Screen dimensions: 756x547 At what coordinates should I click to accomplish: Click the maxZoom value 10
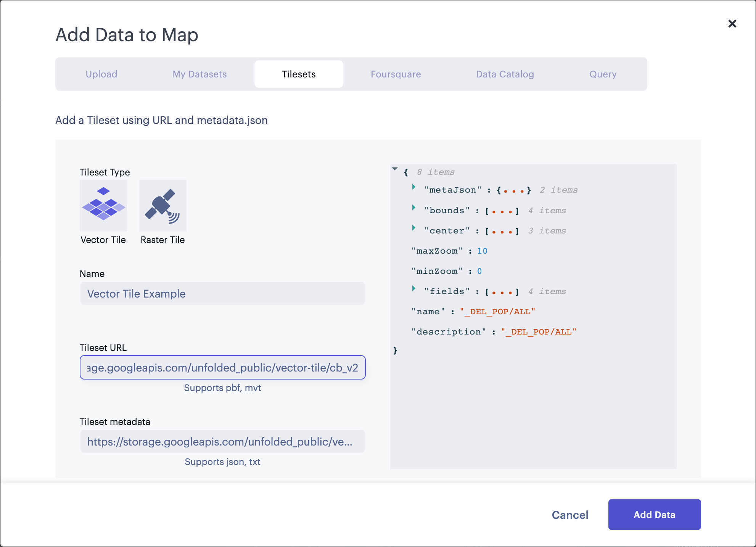coord(482,251)
